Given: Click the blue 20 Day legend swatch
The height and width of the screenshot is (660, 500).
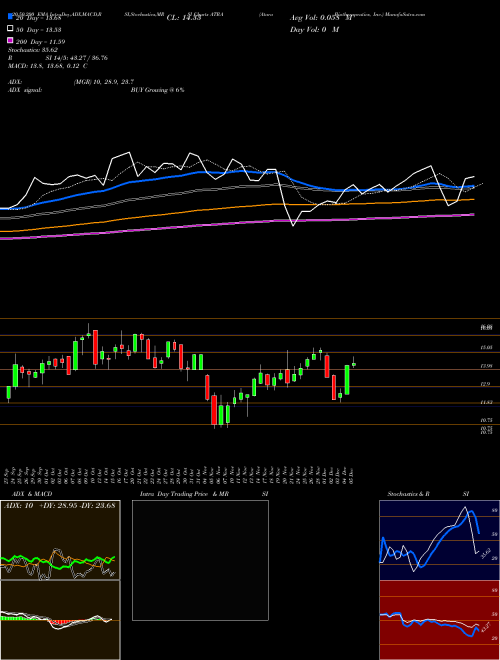Looking at the screenshot, I should 11,17.
